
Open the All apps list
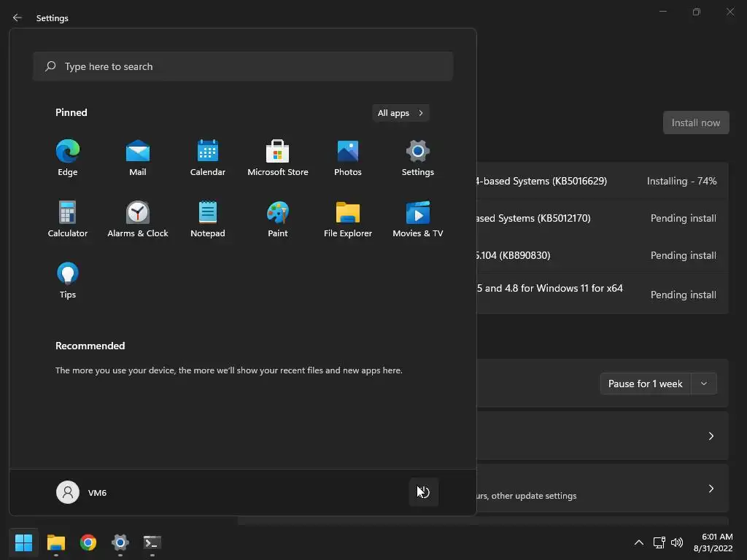[400, 113]
